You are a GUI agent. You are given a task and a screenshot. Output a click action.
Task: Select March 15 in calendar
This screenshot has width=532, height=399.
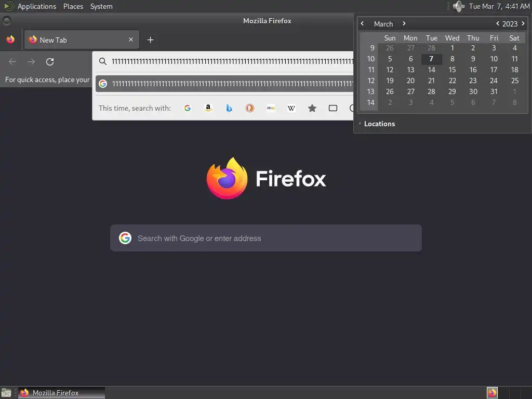pyautogui.click(x=453, y=70)
